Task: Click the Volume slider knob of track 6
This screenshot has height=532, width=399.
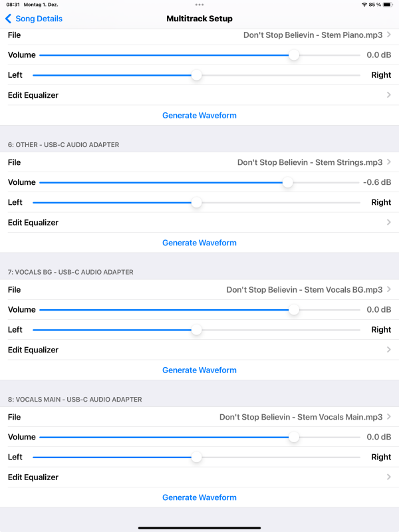Action: pyautogui.click(x=287, y=182)
